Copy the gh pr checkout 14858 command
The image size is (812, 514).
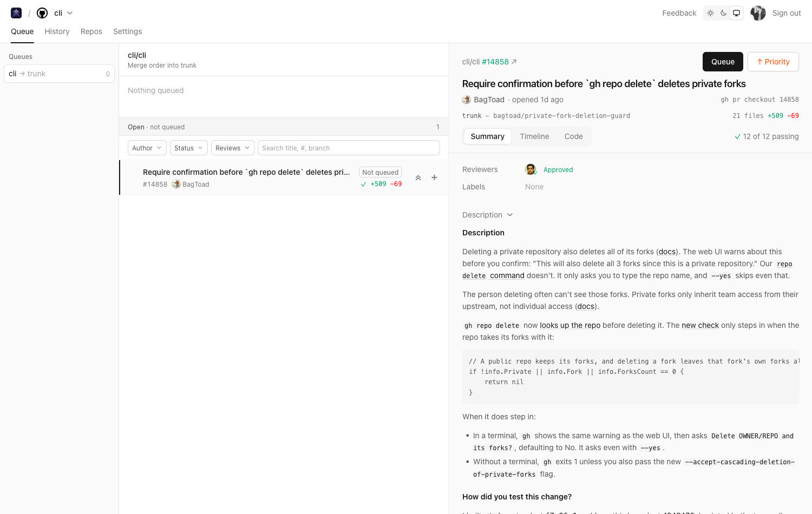(x=759, y=100)
